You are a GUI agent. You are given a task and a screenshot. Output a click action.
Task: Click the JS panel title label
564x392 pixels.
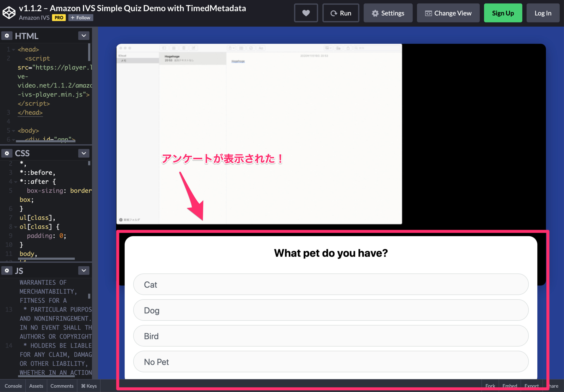[x=19, y=271]
